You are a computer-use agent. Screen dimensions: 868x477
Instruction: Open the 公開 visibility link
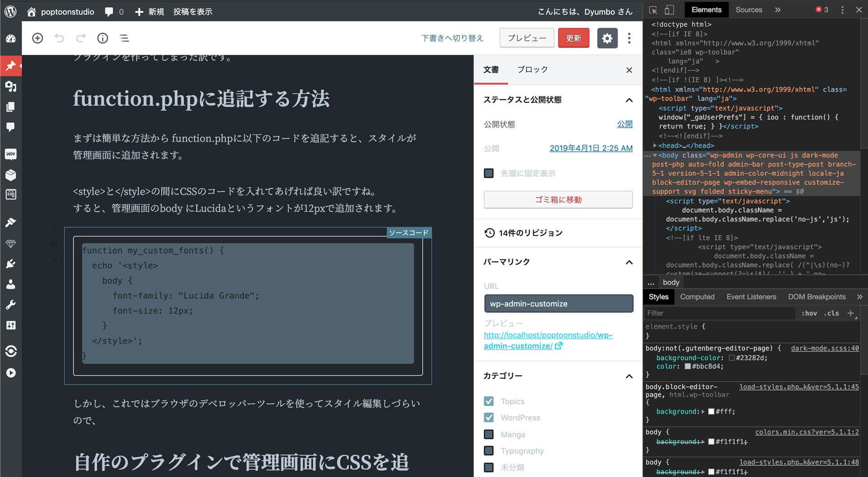pos(625,124)
